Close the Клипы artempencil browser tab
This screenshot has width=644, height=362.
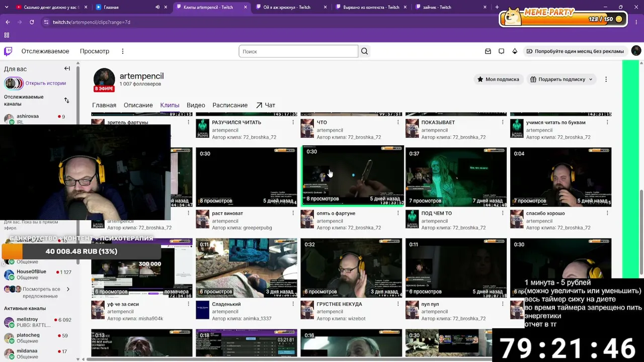[x=246, y=7]
